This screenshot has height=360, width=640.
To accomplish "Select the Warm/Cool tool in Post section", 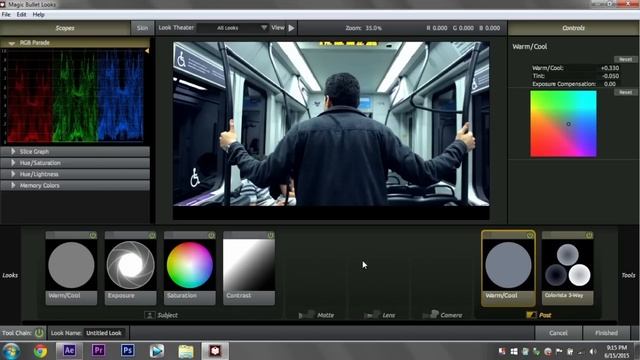I will click(x=508, y=268).
